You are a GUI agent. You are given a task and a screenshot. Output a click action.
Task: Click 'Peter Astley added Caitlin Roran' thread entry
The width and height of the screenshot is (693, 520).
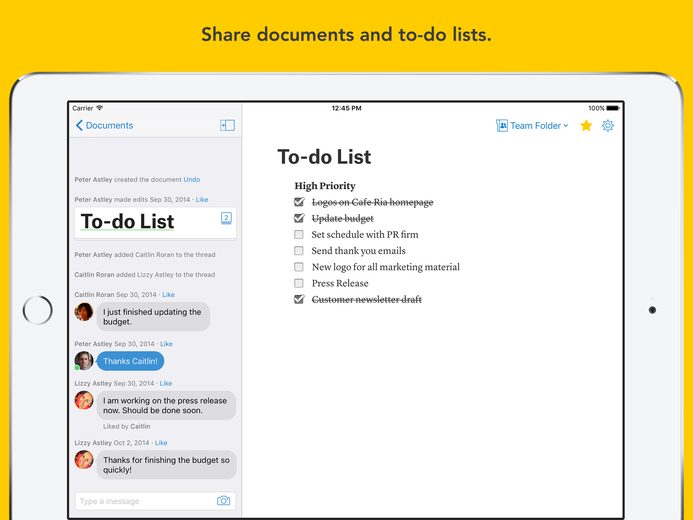pyautogui.click(x=145, y=255)
